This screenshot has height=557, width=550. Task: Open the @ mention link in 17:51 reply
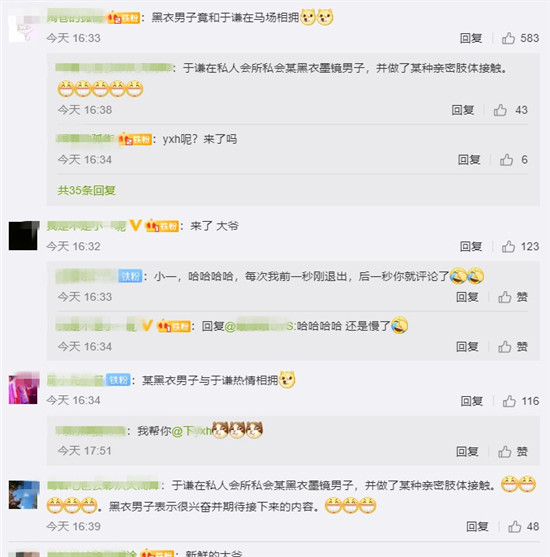(192, 431)
